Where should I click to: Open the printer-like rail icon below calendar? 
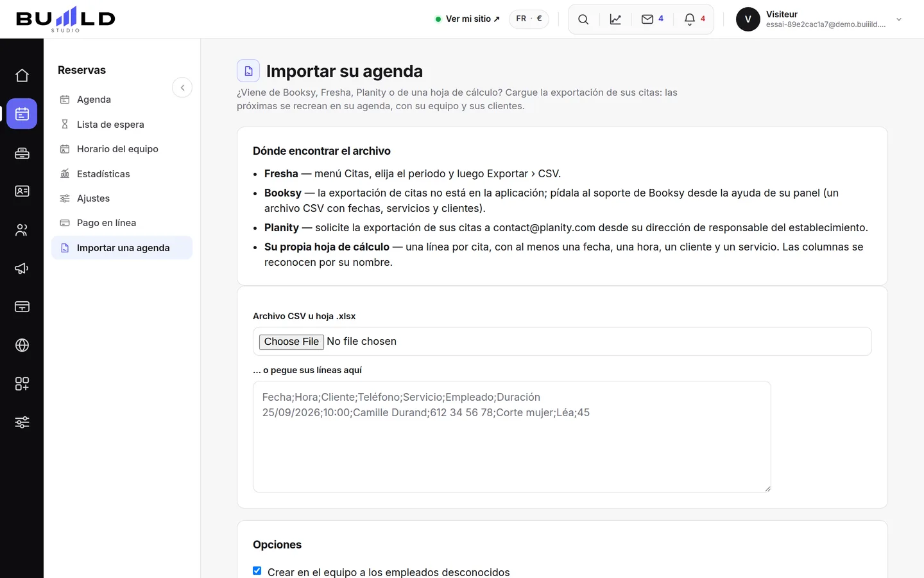tap(22, 153)
